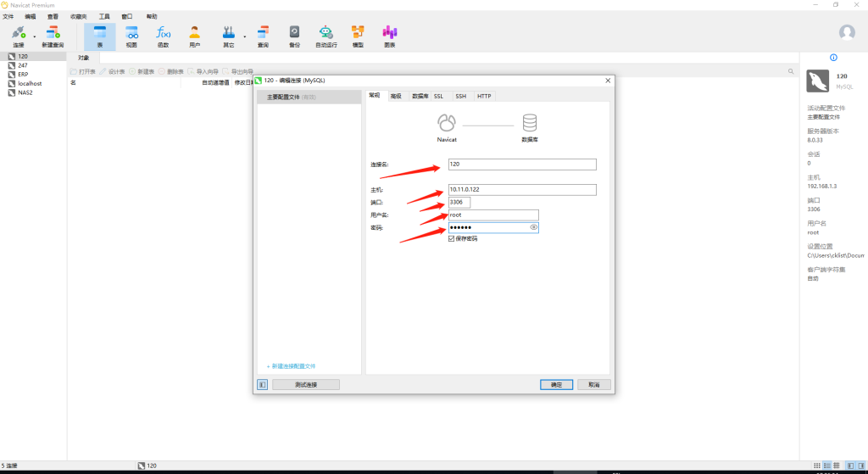
Task: Click the blue info icon in right panel
Action: click(x=834, y=58)
